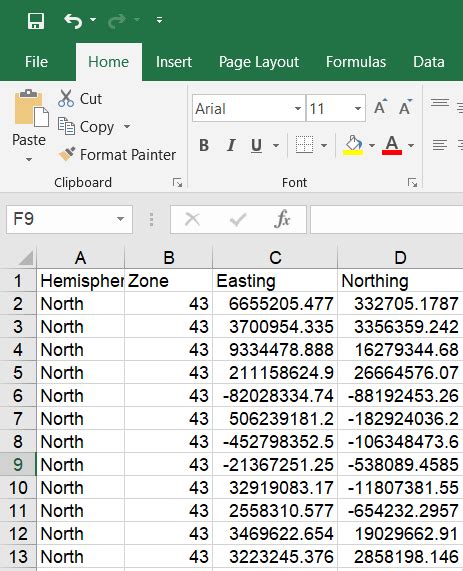Open the Fill Color dropdown arrow
The width and height of the screenshot is (463, 571).
[x=372, y=146]
